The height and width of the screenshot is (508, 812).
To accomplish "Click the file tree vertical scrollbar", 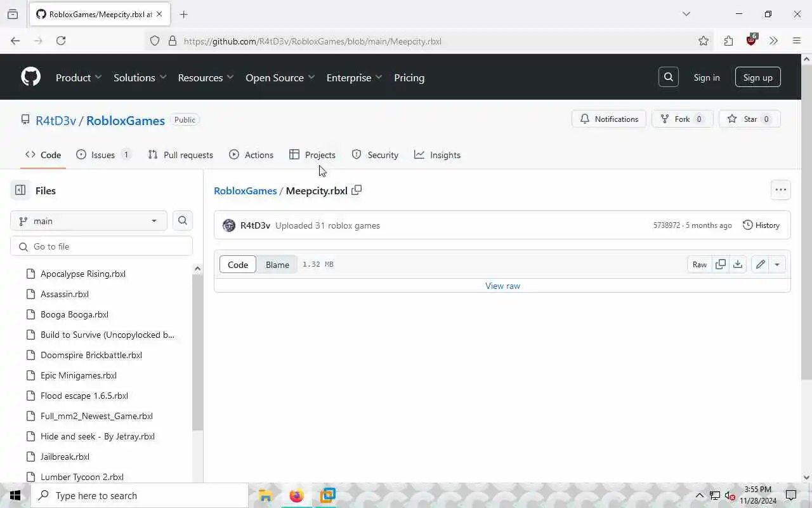I will coord(197,352).
